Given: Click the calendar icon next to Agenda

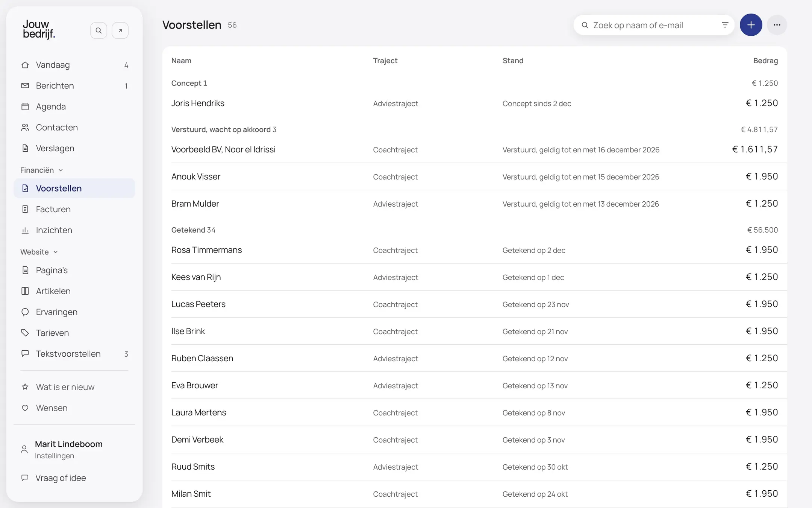Looking at the screenshot, I should [25, 106].
